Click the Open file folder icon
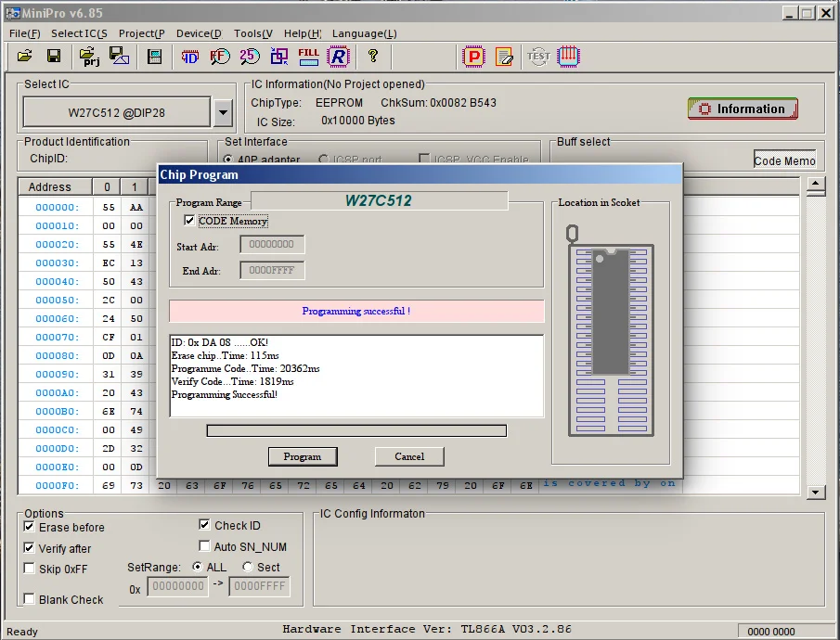 point(25,57)
